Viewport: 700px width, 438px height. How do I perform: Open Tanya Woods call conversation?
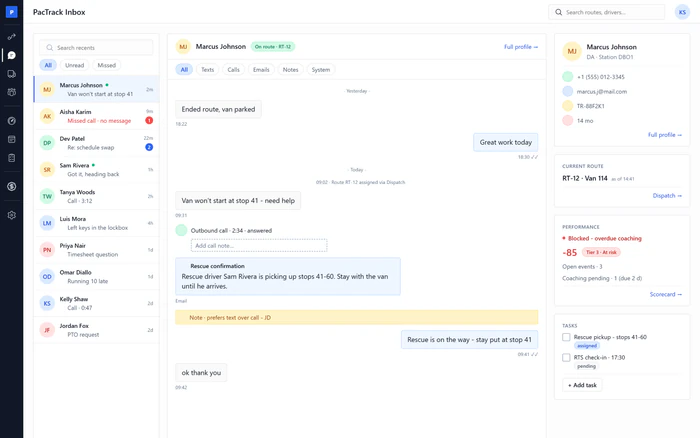click(96, 196)
